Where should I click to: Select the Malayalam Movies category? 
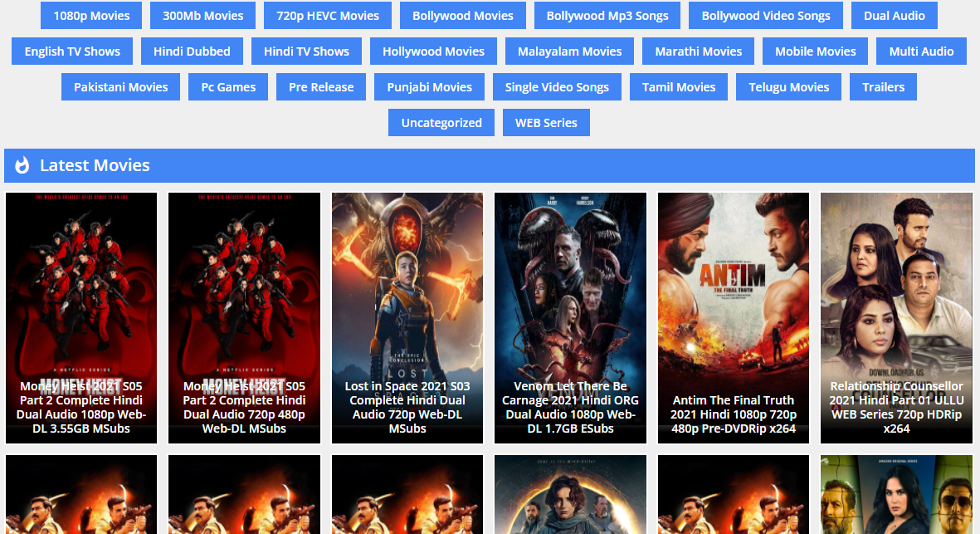point(569,51)
